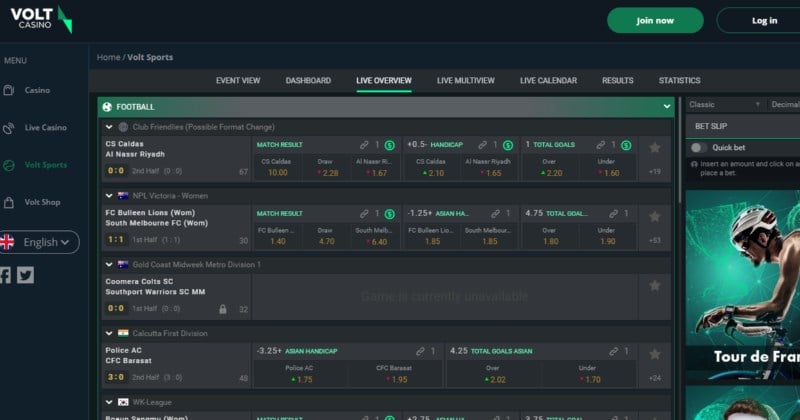Viewport: 800px width, 420px height.
Task: Switch to the Event View tab
Action: [x=238, y=81]
